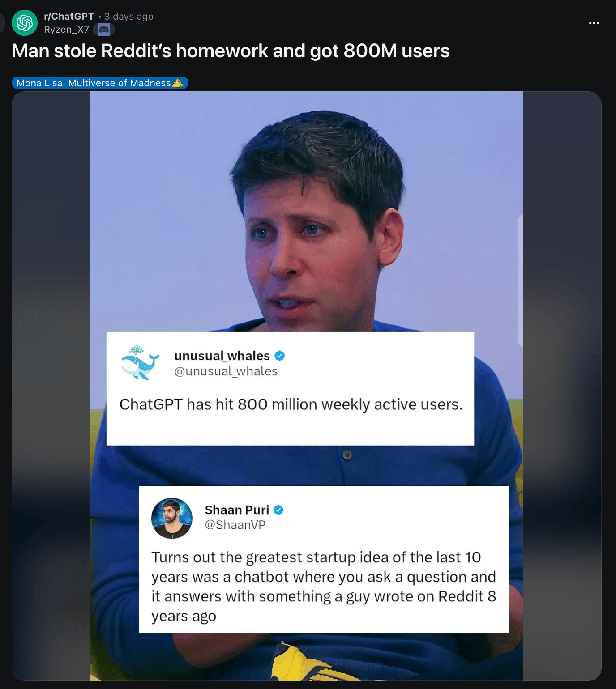Click the partial back circle at left edge
This screenshot has height=689, width=616.
click(x=2, y=23)
